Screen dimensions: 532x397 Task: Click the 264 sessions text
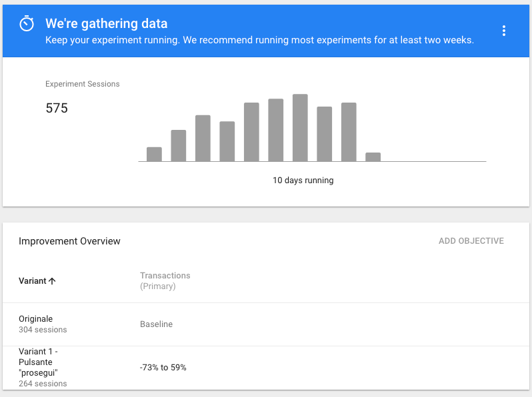click(43, 384)
